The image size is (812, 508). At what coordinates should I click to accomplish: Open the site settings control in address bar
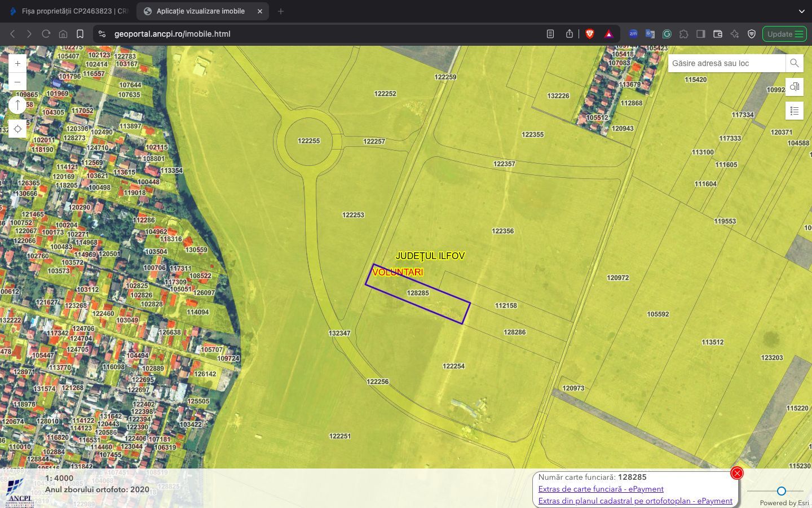(x=102, y=34)
